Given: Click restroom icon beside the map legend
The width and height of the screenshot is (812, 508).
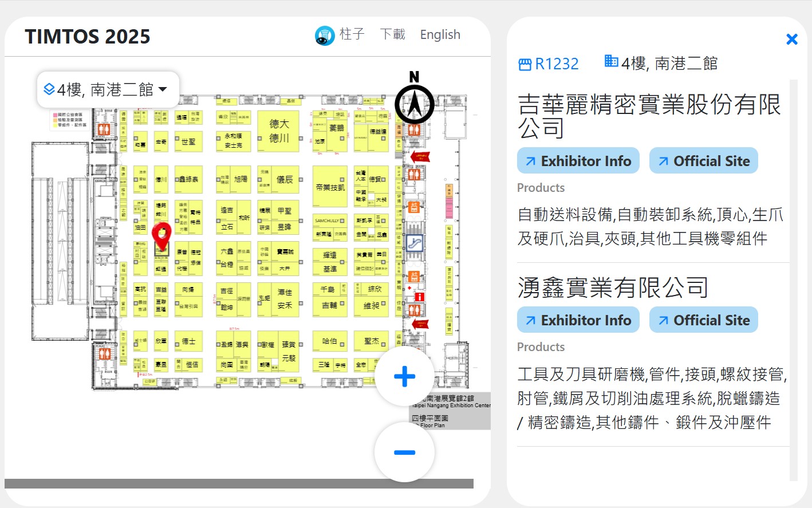Looking at the screenshot, I should click(104, 130).
